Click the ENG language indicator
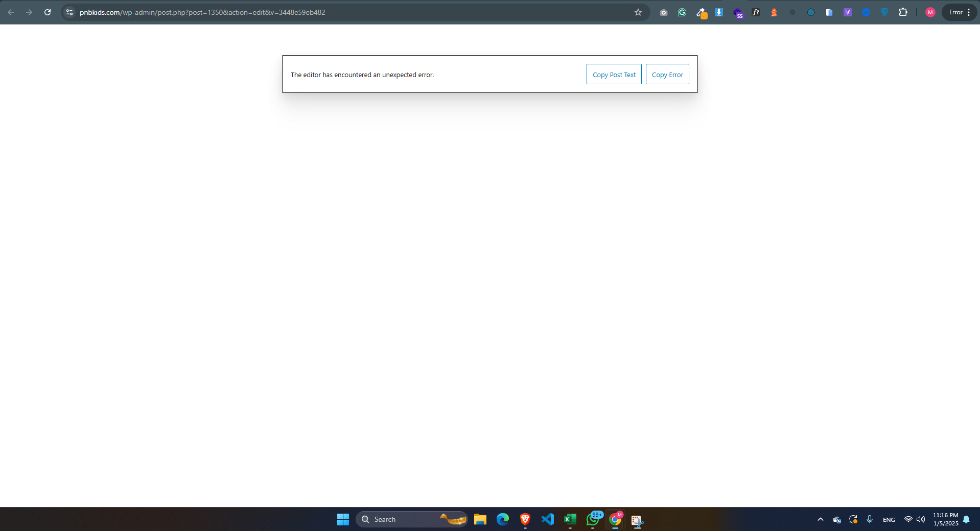Viewport: 980px width, 531px height. point(889,520)
